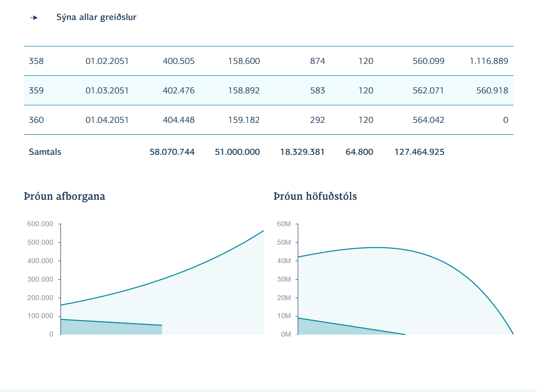The image size is (537, 392).
Task: Select the 51.000.000 total cell
Action: point(237,152)
